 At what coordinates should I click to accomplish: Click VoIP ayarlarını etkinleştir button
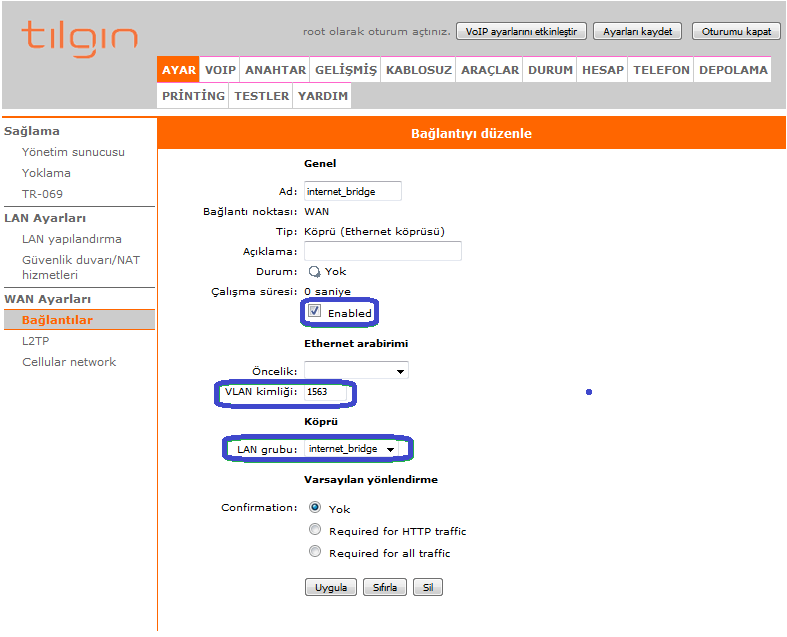pyautogui.click(x=521, y=31)
